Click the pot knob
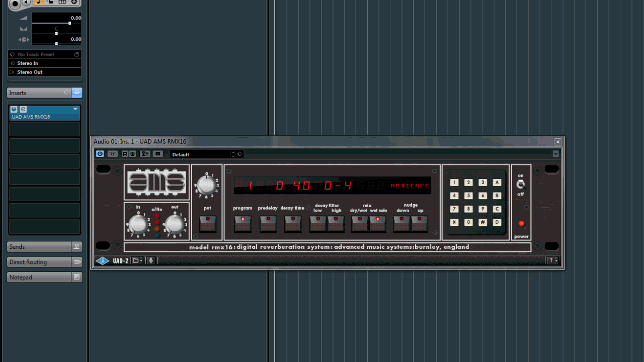 206,185
